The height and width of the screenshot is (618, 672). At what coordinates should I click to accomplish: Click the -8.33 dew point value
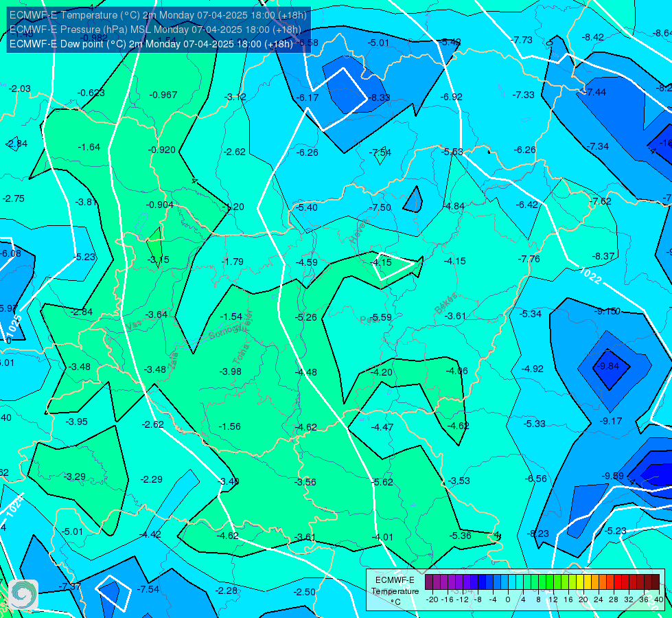point(380,98)
